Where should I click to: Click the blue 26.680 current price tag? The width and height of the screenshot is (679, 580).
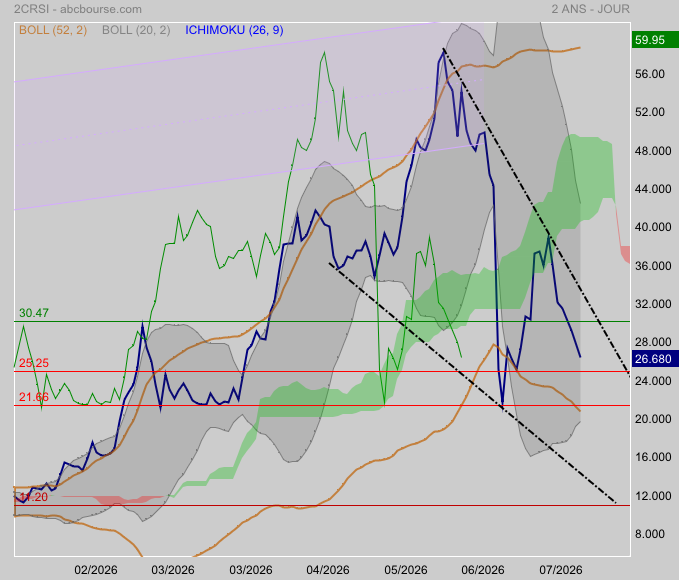point(655,359)
